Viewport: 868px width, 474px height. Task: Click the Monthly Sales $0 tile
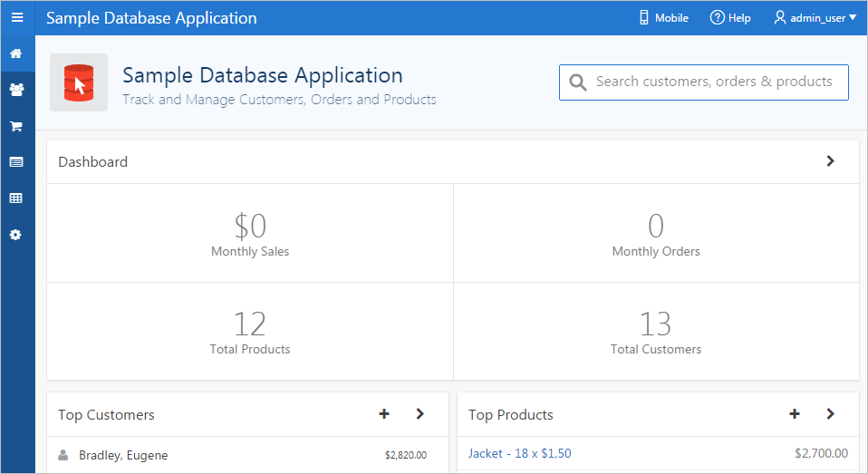point(250,233)
